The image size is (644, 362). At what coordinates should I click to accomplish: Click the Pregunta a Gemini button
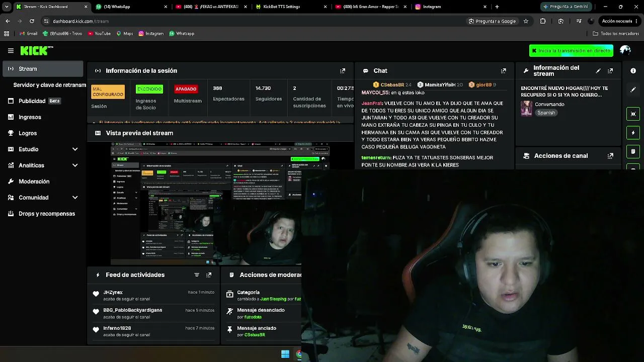[x=566, y=7]
